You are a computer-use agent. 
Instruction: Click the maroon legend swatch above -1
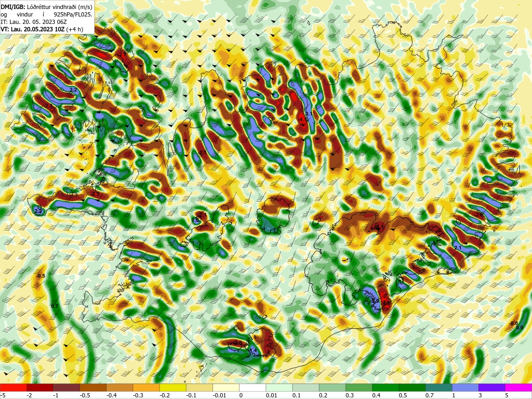click(x=66, y=387)
